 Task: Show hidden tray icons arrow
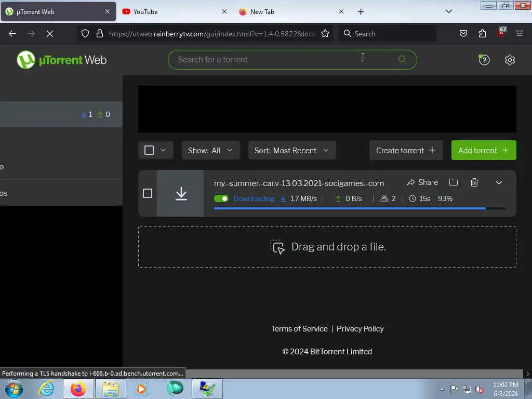pos(442,390)
